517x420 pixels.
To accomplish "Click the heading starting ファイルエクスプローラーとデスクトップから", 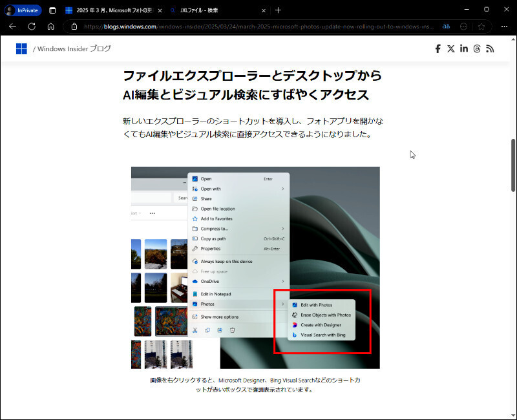I will pos(252,85).
